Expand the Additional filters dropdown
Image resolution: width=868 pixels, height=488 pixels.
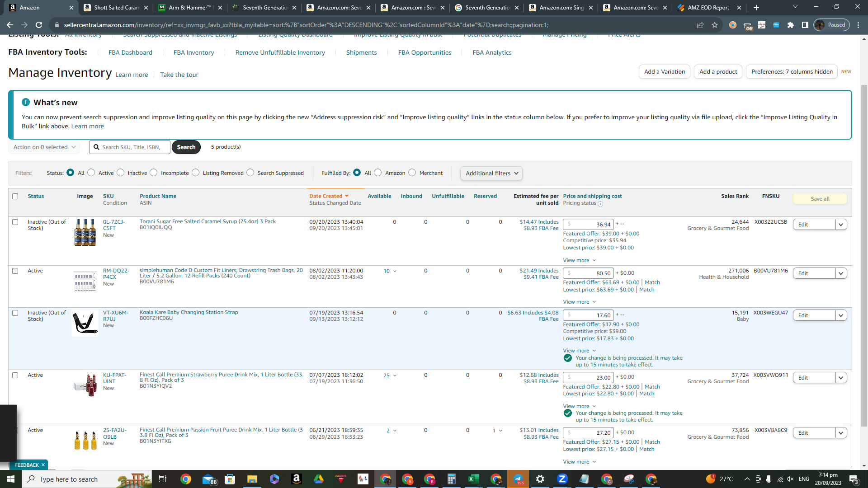[491, 174]
